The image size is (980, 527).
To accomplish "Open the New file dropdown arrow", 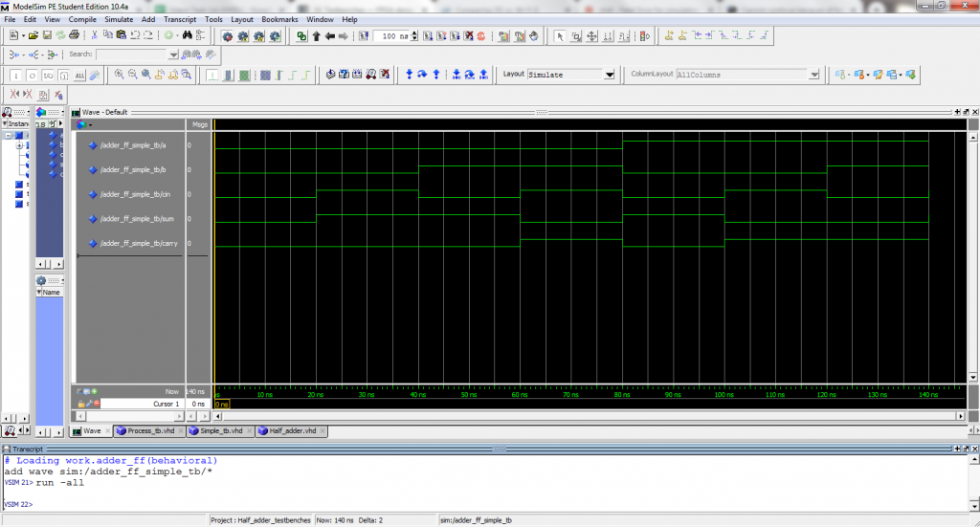I will coord(23,36).
